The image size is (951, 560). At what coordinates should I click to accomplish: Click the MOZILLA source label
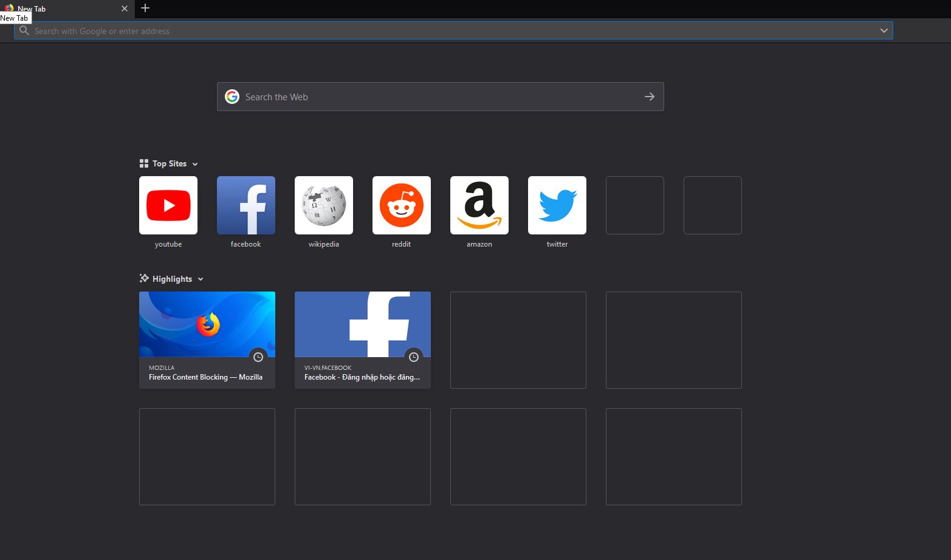162,368
